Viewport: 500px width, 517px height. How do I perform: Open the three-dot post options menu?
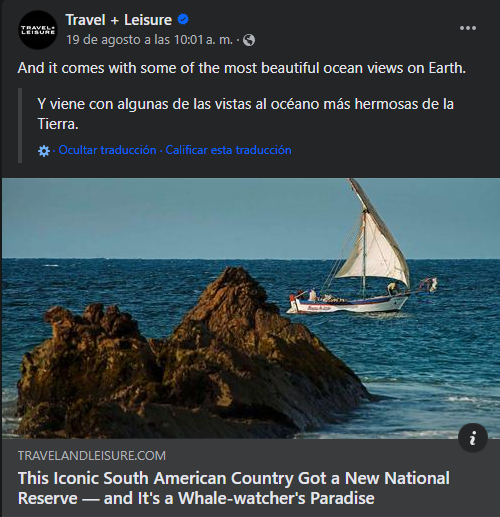click(x=468, y=28)
